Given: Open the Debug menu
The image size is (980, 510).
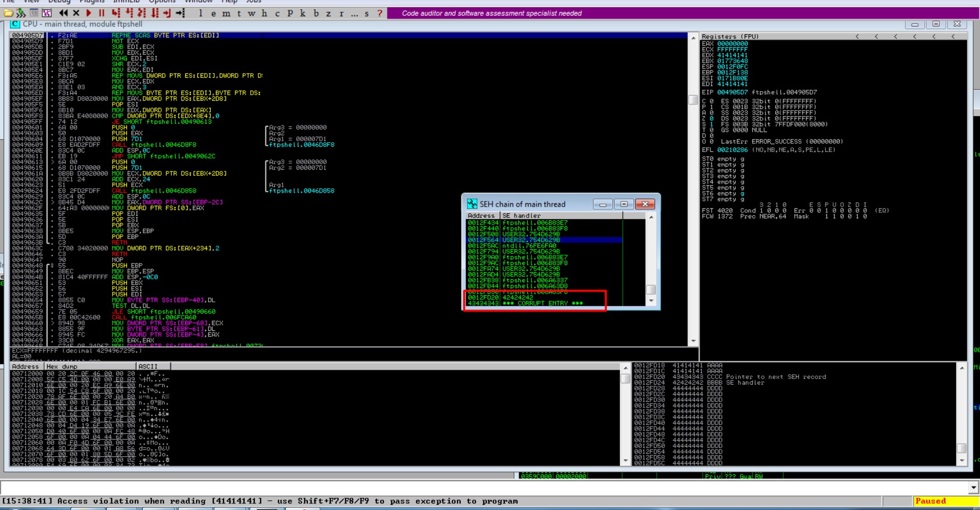Looking at the screenshot, I should coord(59,2).
